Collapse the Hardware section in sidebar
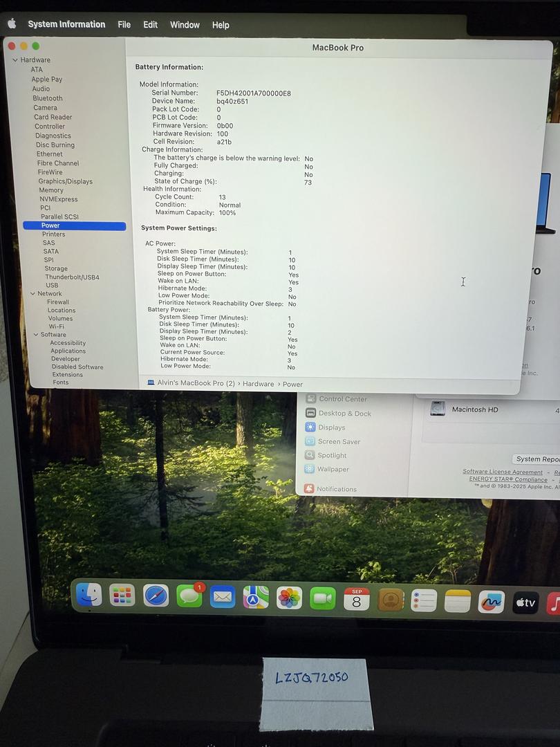The height and width of the screenshot is (747, 560). point(15,60)
